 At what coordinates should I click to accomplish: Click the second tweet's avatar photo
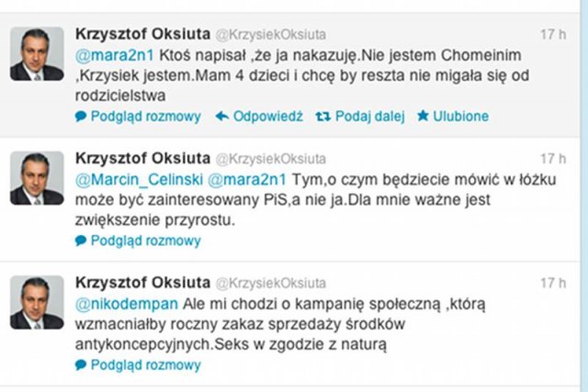click(x=37, y=179)
